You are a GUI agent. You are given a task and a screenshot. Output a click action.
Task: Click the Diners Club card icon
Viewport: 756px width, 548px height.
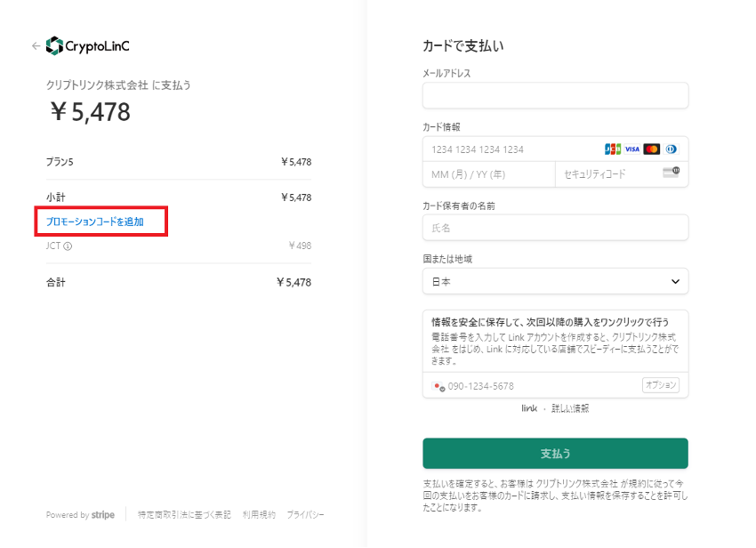click(x=672, y=149)
